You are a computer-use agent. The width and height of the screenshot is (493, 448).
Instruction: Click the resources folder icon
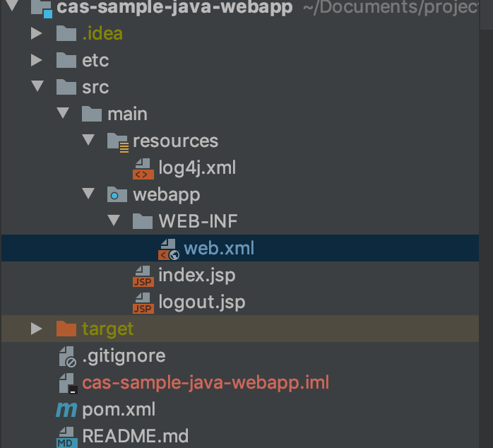coord(117,141)
